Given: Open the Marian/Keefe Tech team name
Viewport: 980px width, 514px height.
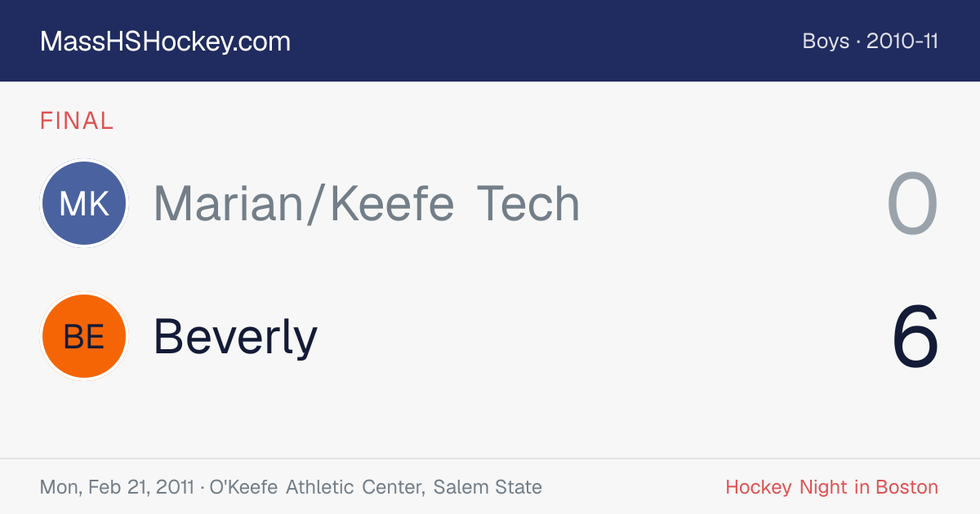Looking at the screenshot, I should click(367, 203).
